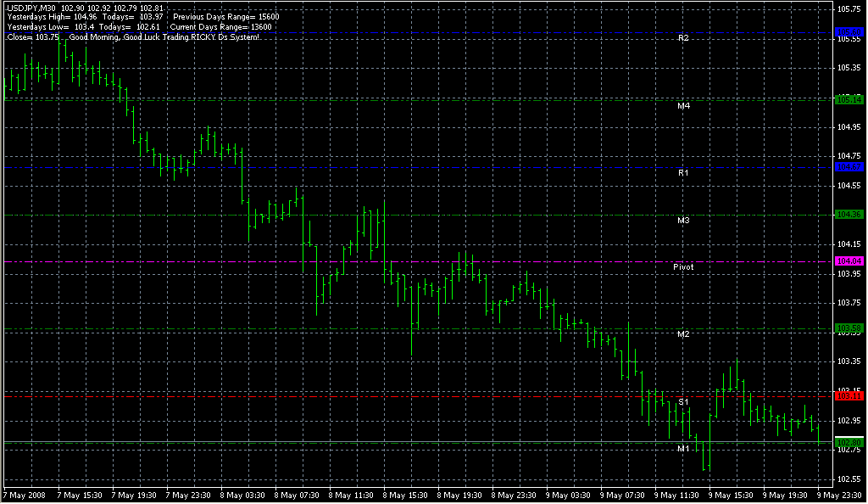Screen dimensions: 868x504
Task: Select the current price tag 102.80
Action: click(x=849, y=442)
